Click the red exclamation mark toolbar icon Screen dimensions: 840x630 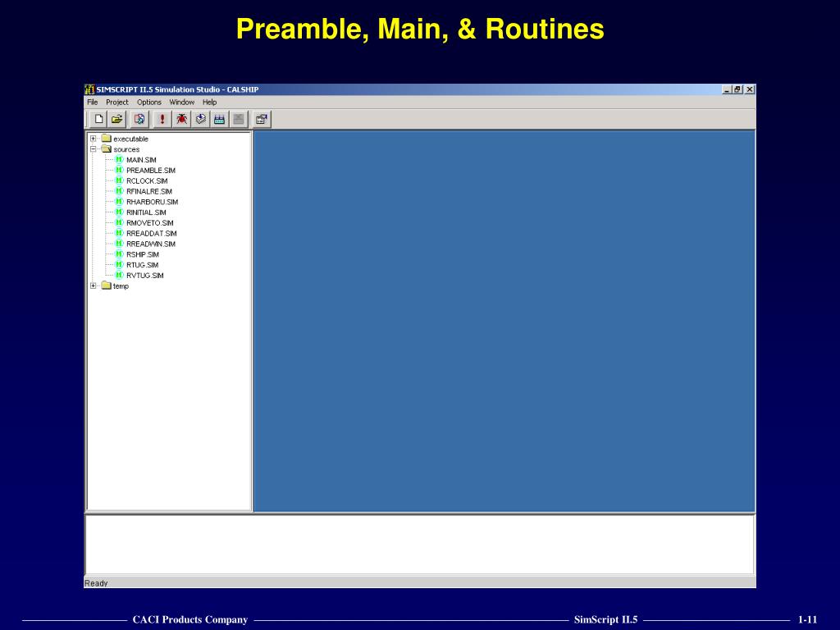(162, 119)
